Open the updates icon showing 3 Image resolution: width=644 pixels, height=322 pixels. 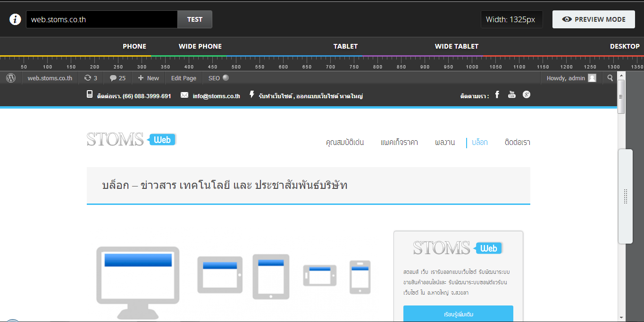tap(90, 78)
